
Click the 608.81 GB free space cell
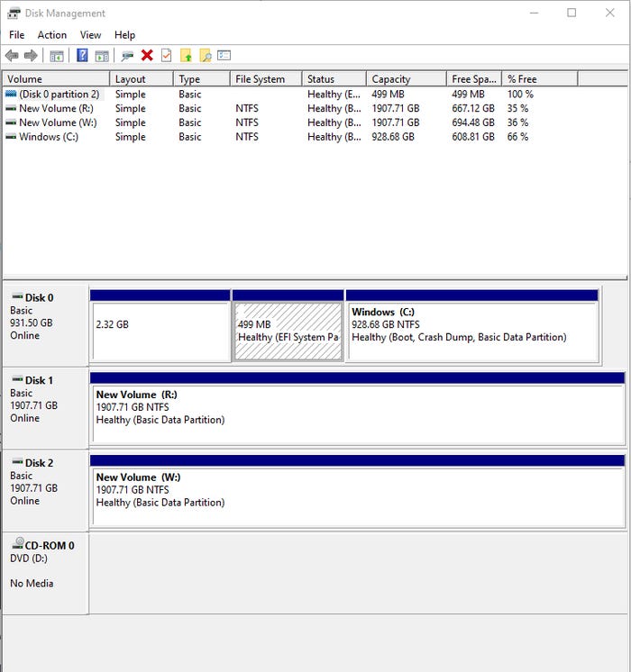(473, 137)
